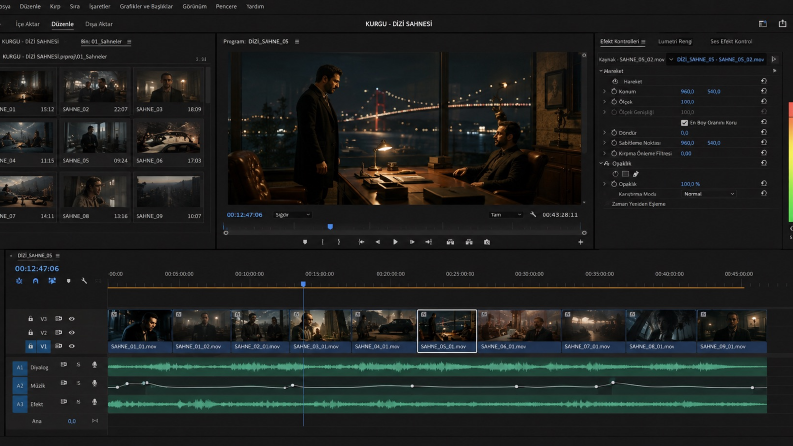Mark In point in the Program monitor
Image resolution: width=793 pixels, height=446 pixels.
tap(322, 242)
